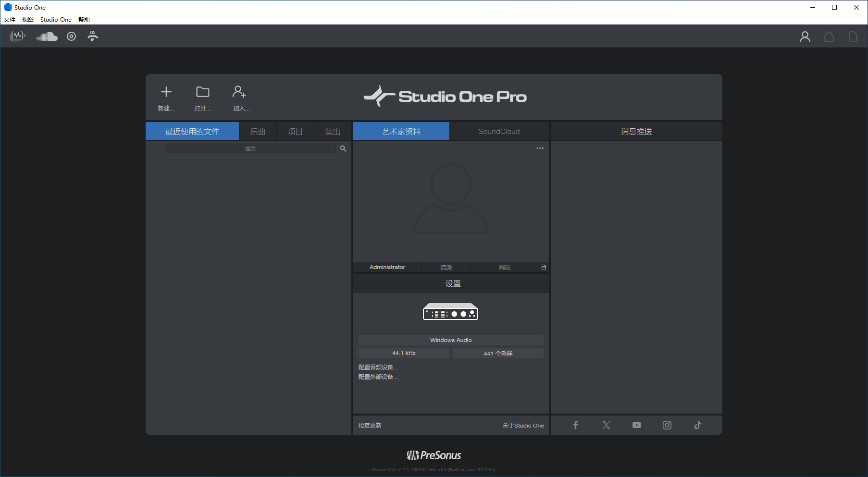Viewport: 868px width, 477px height.
Task: Click the audio waveform icon in top toolbar
Action: point(17,36)
